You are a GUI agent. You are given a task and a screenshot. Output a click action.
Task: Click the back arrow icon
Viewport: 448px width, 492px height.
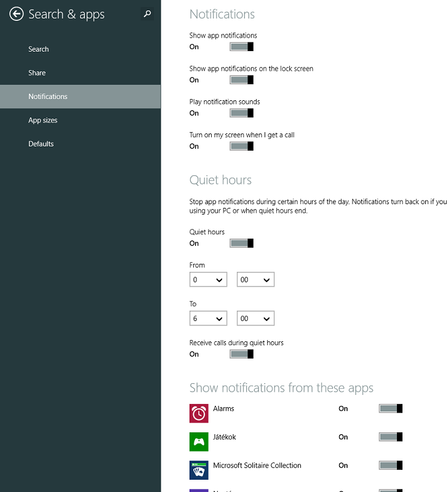[x=17, y=14]
